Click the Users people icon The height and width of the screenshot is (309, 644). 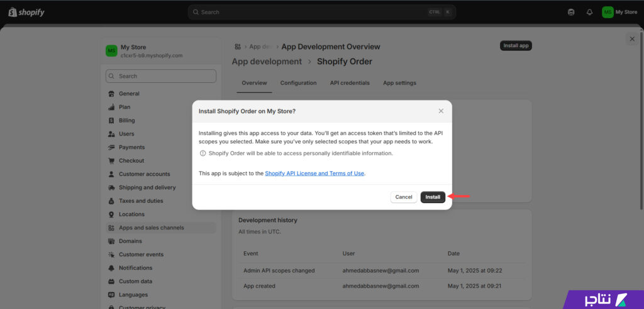(x=111, y=134)
